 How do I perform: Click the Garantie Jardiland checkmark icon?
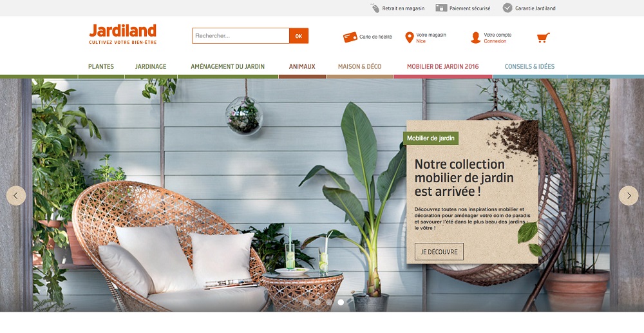point(507,8)
